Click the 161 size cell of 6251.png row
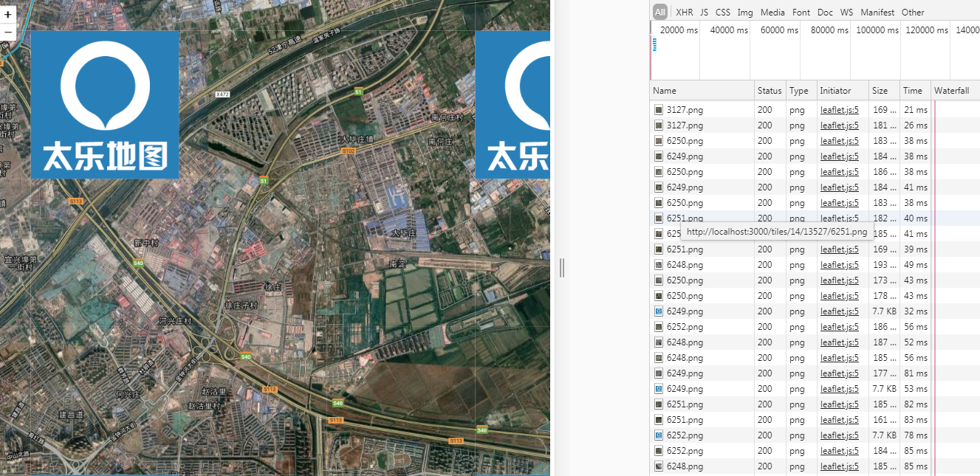The height and width of the screenshot is (476, 980). (884, 420)
